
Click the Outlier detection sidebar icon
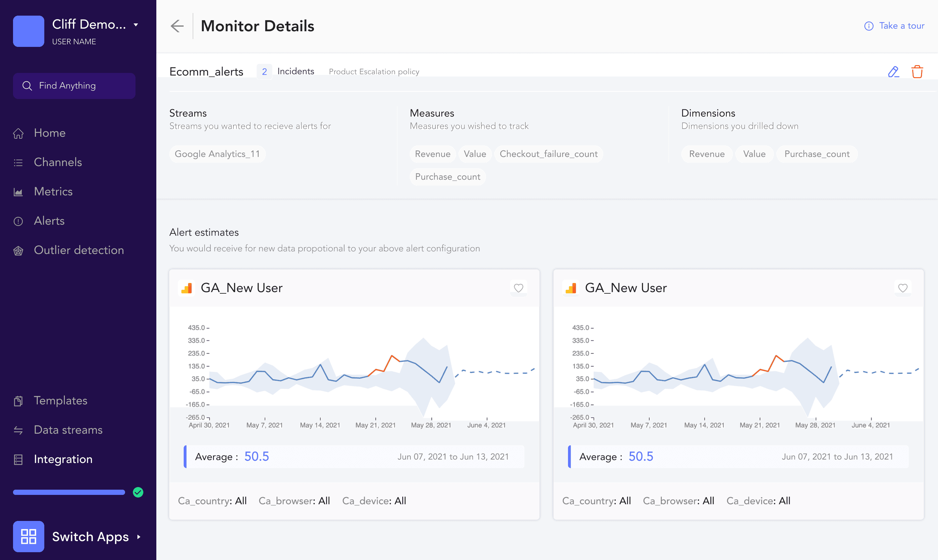pos(18,251)
